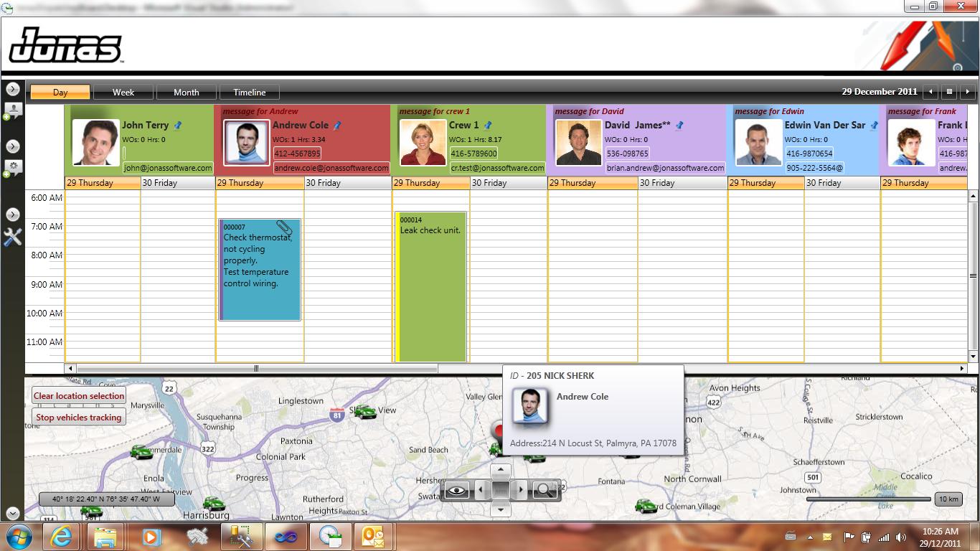The height and width of the screenshot is (551, 980).
Task: Click the schedule scrollbar down arrow
Action: coord(974,357)
